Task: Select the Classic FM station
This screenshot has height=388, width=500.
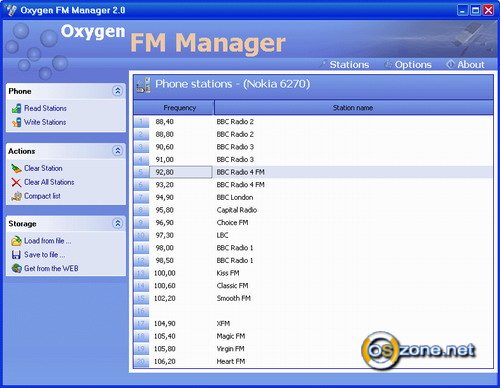Action: pos(232,286)
